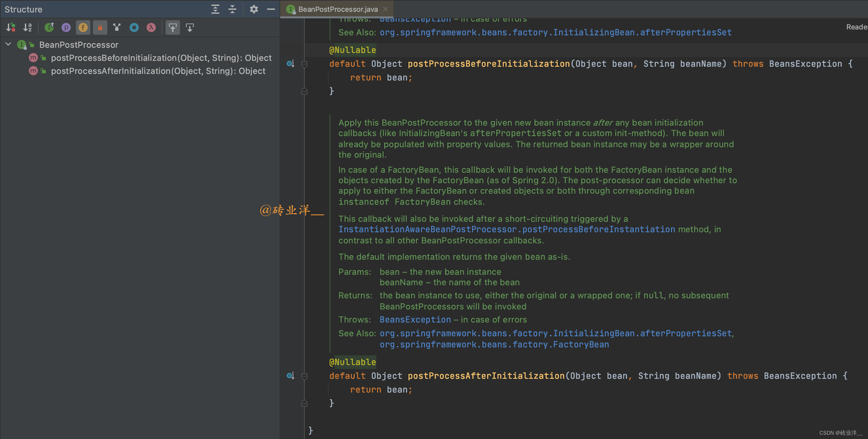
Task: Fold the postProcessBeforeInitialization method body
Action: point(304,64)
